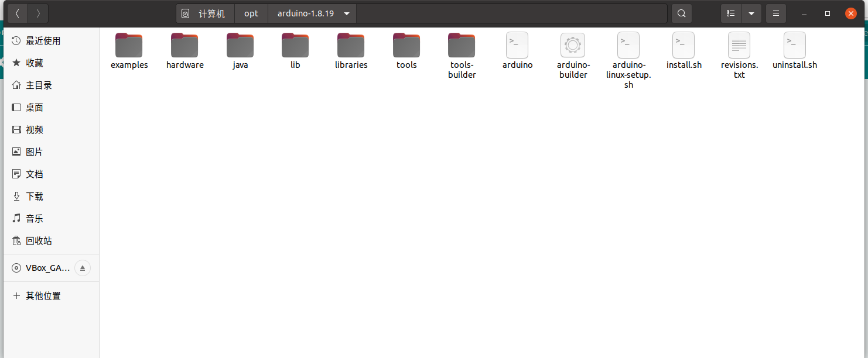
Task: Open 最近使用 in sidebar
Action: pyautogui.click(x=51, y=41)
